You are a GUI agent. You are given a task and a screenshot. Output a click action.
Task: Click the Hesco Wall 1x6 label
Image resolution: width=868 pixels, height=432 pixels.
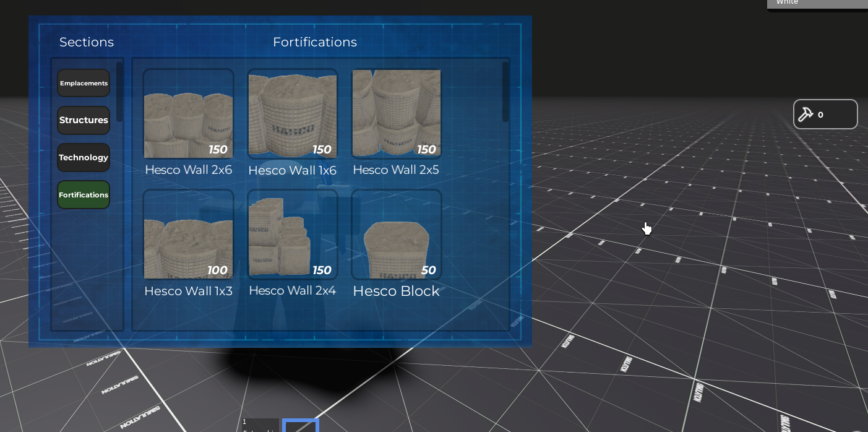[293, 170]
